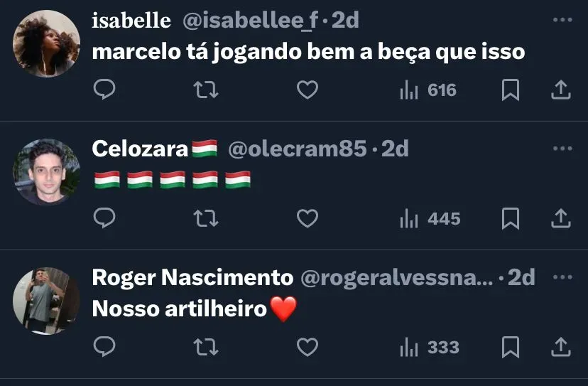Reply to isabelle's tweet about marcelo

(104, 90)
